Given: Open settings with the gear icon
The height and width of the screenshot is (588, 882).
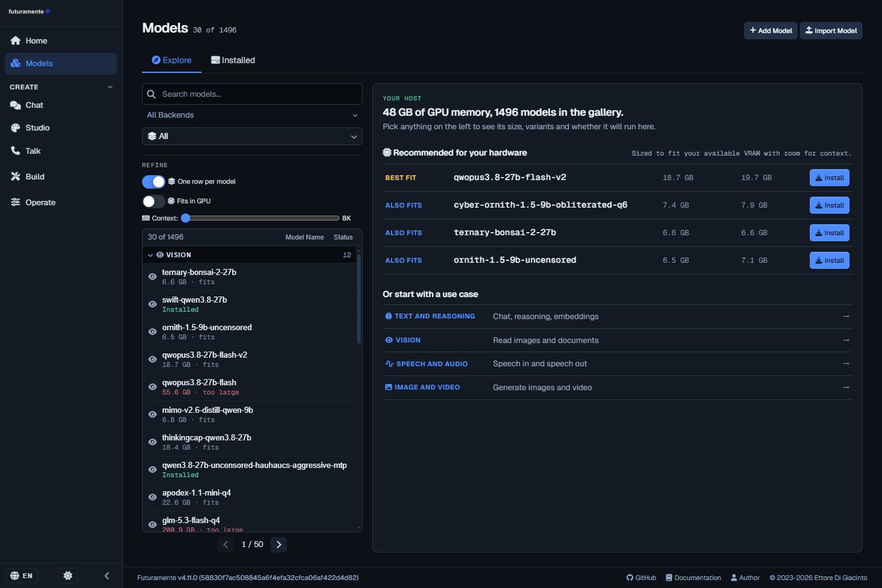Looking at the screenshot, I should [x=68, y=576].
